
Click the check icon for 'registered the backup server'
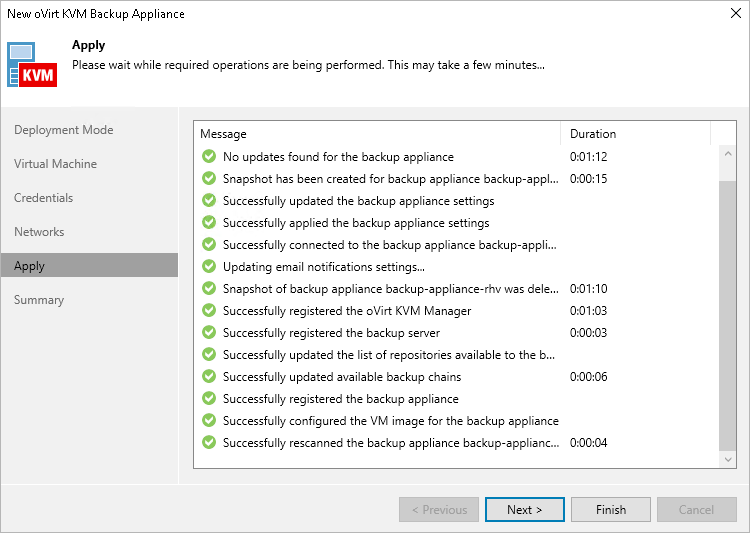tap(209, 332)
